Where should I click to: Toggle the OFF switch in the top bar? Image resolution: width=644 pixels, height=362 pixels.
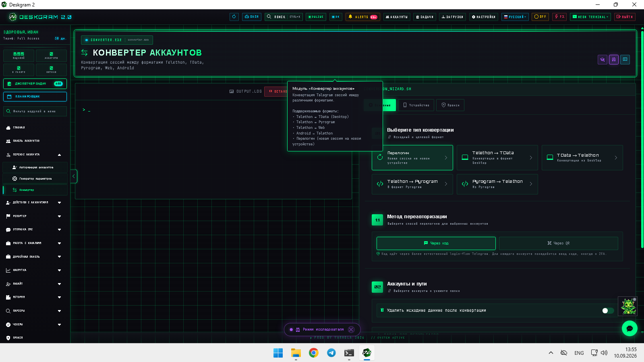tap(540, 17)
